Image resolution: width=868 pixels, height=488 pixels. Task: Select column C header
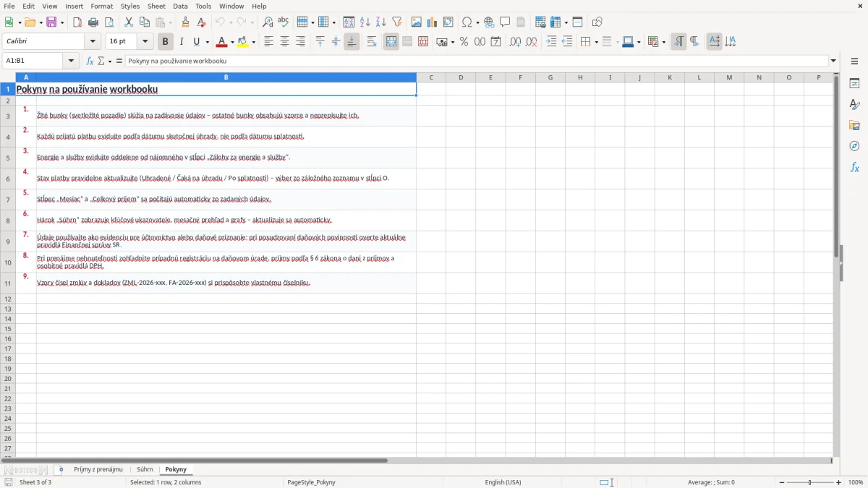[431, 77]
